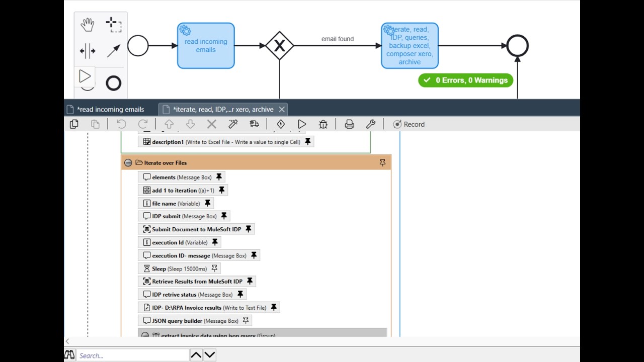The width and height of the screenshot is (644, 362).
Task: Toggle pin on Sleep 15000ms step
Action: [x=214, y=268]
